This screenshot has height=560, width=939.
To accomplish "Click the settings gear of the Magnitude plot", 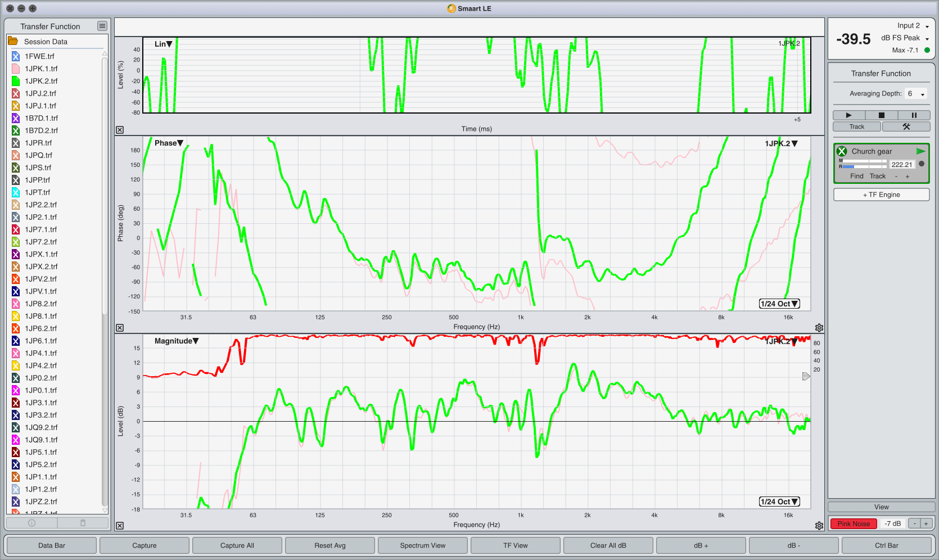I will [819, 526].
